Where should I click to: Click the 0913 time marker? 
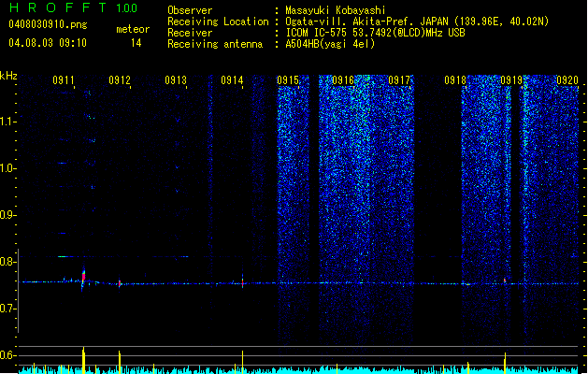pos(176,80)
